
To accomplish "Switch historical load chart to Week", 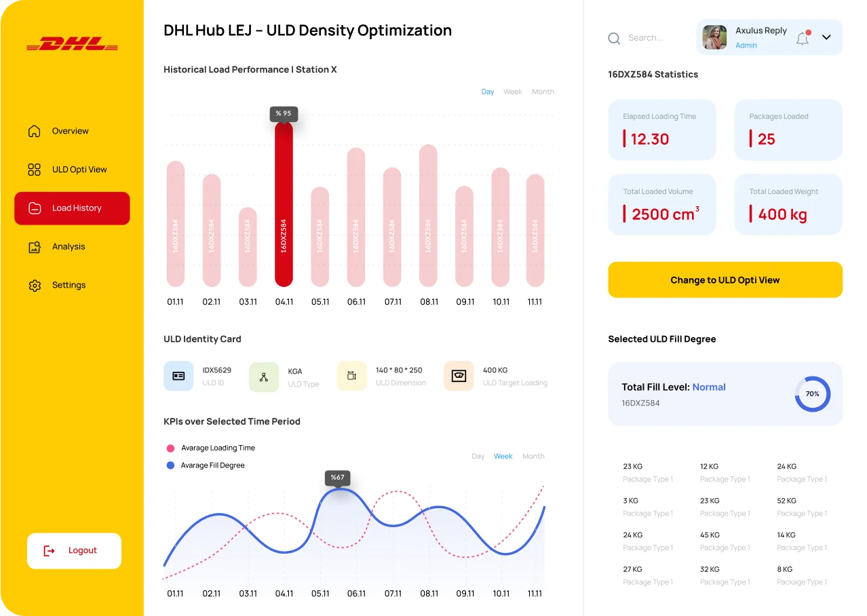I will tap(512, 92).
